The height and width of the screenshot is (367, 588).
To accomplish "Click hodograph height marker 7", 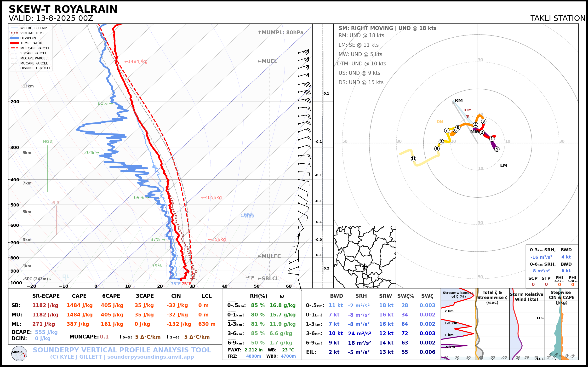I will pyautogui.click(x=446, y=130).
